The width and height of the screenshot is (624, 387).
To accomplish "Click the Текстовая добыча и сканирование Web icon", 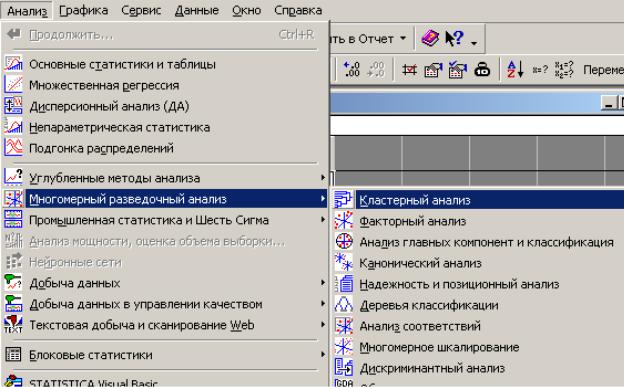I will click(13, 324).
